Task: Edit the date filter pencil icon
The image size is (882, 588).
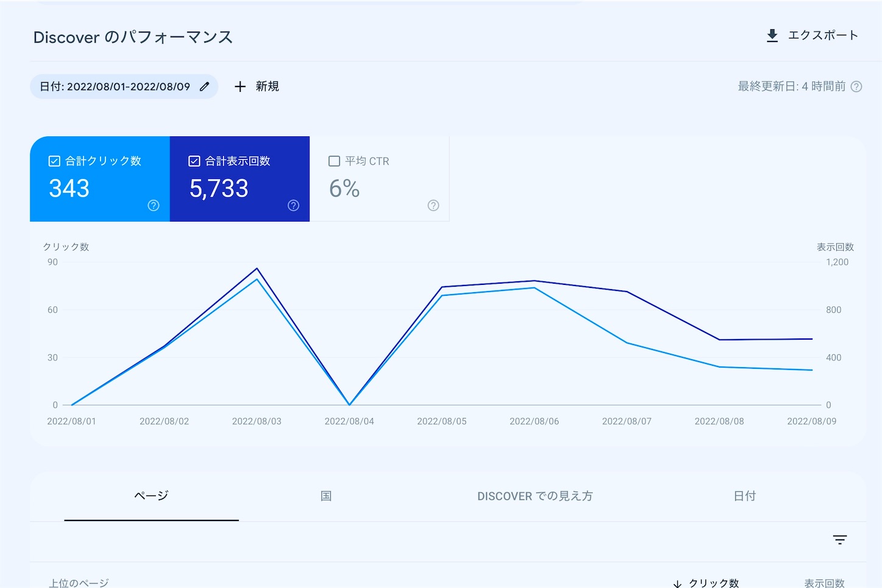Action: click(205, 86)
